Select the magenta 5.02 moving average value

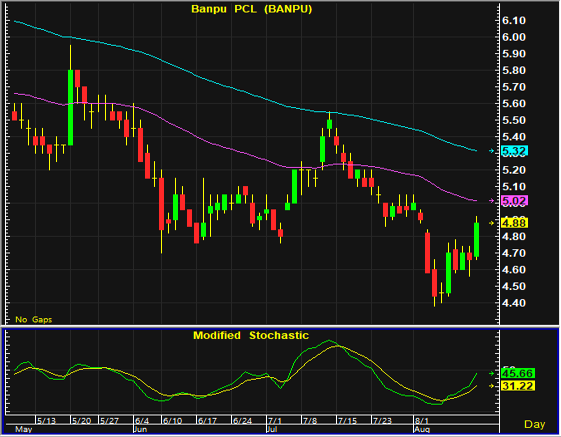point(514,201)
